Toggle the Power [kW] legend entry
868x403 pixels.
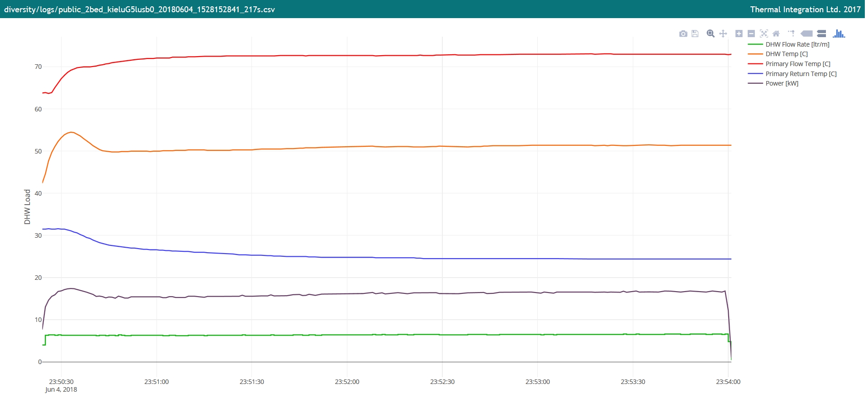(773, 83)
